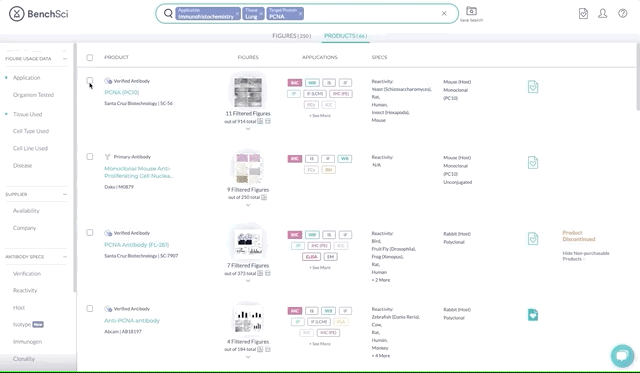
Task: Open the BenchSci home logo
Action: pos(39,14)
